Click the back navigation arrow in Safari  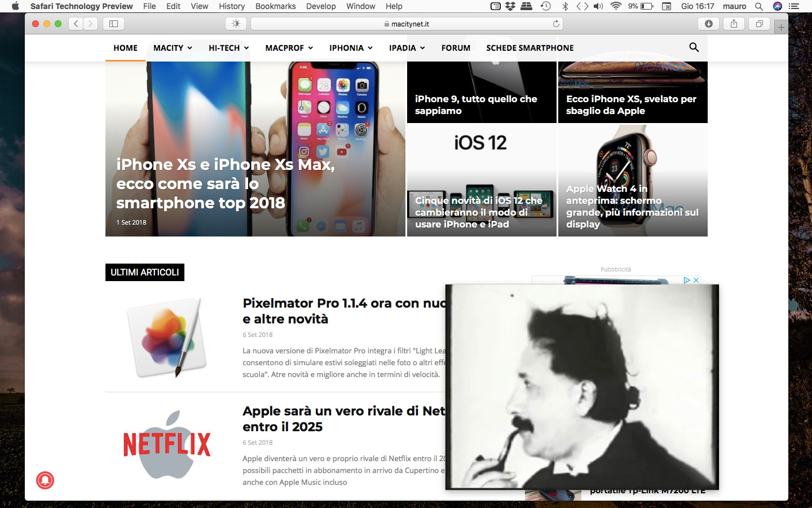tap(76, 24)
